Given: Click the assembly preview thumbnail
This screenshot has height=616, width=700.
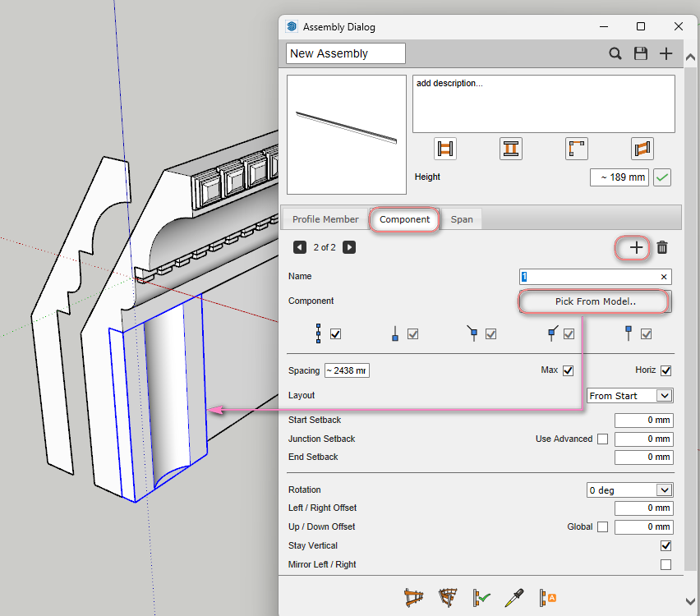Looking at the screenshot, I should tap(347, 135).
